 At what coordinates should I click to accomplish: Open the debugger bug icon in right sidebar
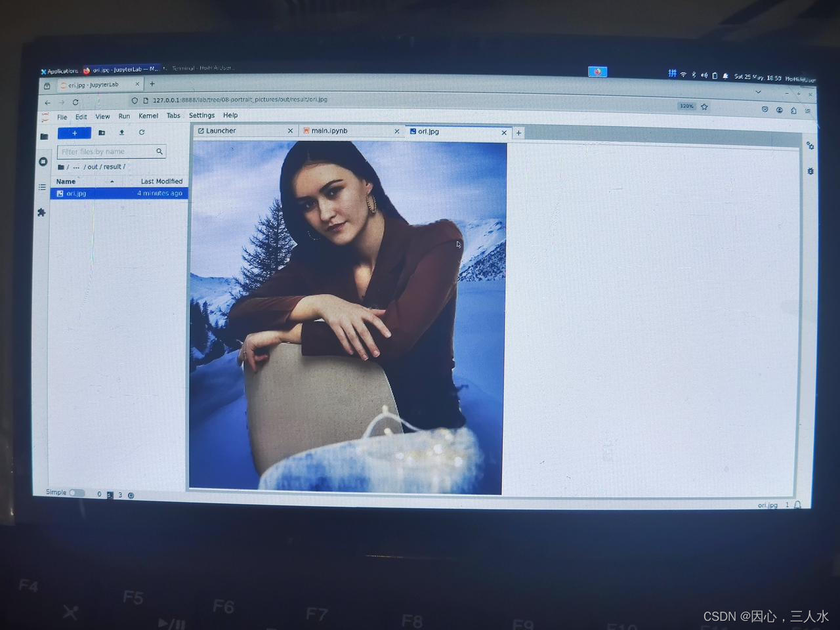pyautogui.click(x=810, y=171)
